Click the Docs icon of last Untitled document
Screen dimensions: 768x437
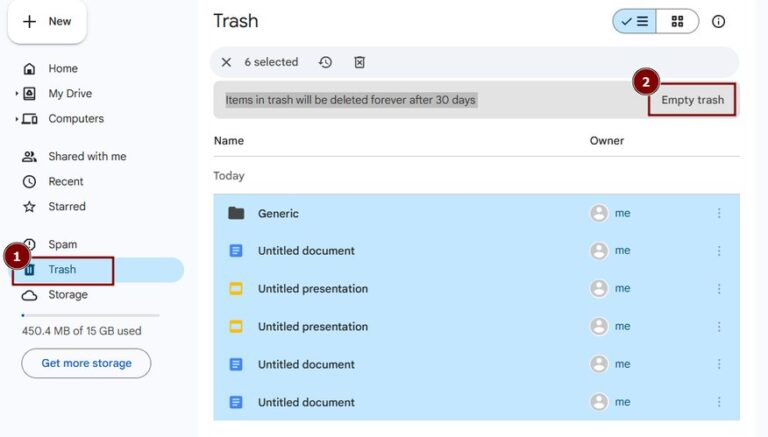tap(236, 402)
